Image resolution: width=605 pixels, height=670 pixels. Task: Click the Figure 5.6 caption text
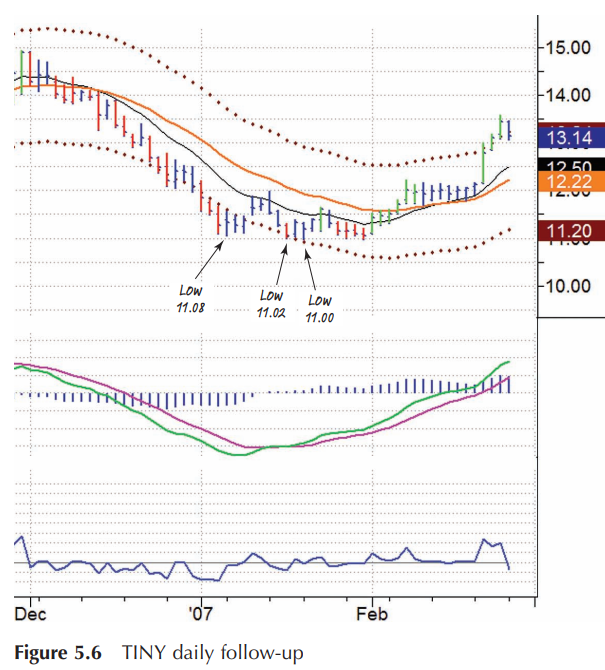pos(159,653)
